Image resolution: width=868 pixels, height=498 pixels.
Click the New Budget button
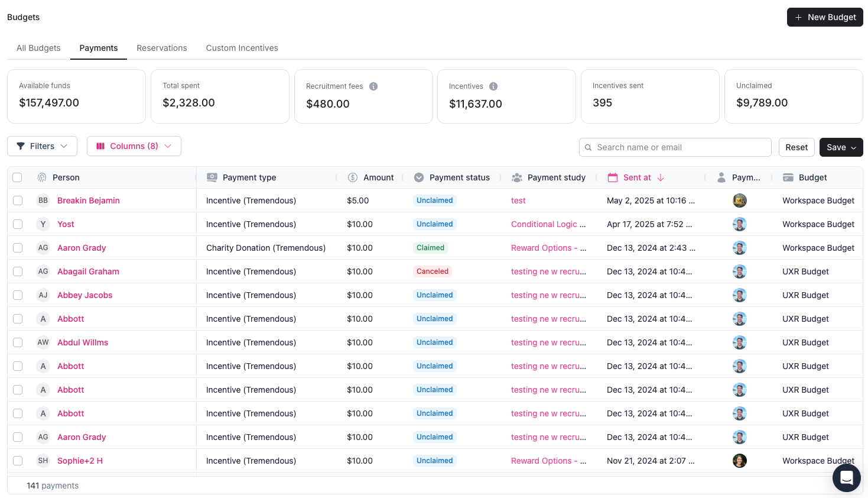[825, 17]
